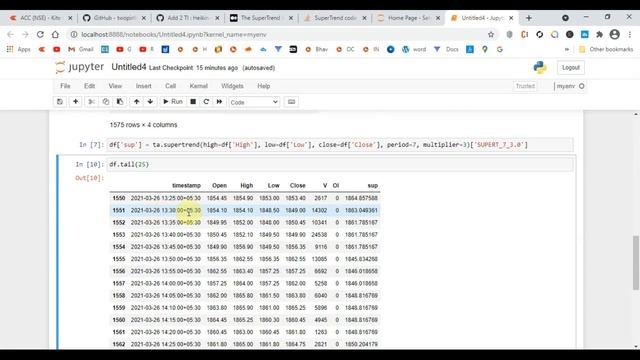Open Gmail bookmark
Image resolution: width=640 pixels, height=360 pixels.
point(81,49)
